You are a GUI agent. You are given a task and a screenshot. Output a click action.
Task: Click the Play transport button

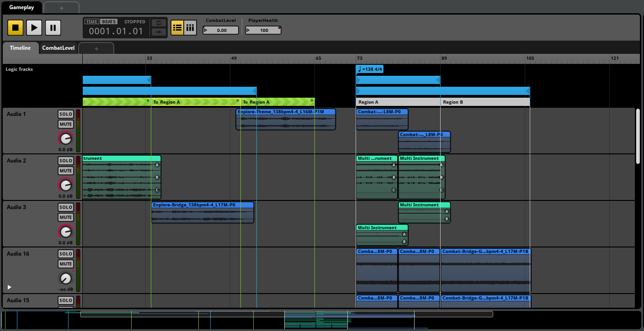click(34, 28)
